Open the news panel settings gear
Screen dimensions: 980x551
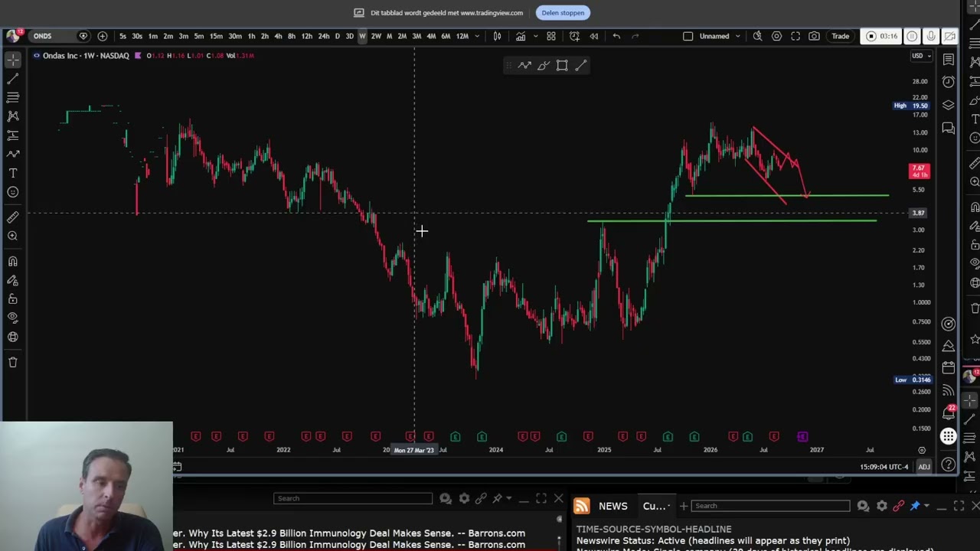(x=882, y=506)
